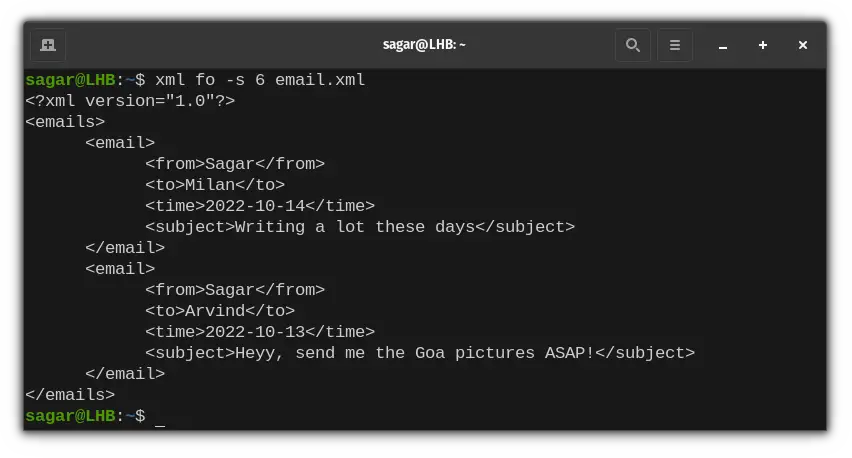Minimize the terminal window
The width and height of the screenshot is (852, 458).
[723, 46]
